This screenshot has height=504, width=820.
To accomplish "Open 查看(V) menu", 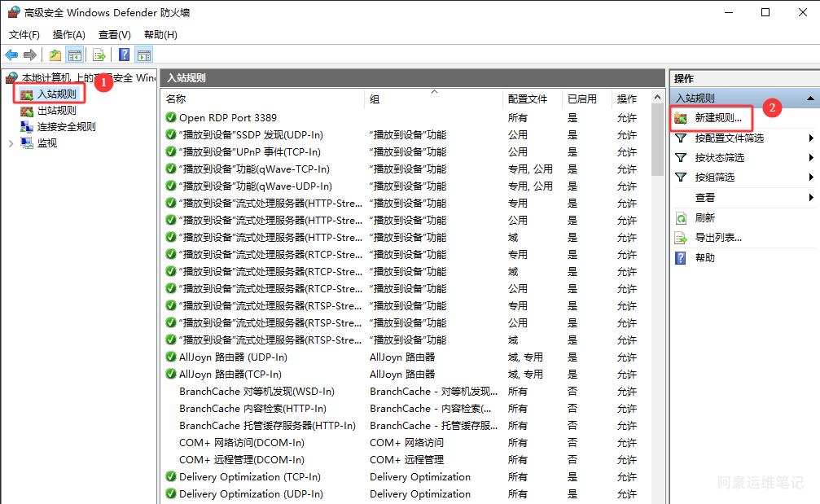I will 115,35.
